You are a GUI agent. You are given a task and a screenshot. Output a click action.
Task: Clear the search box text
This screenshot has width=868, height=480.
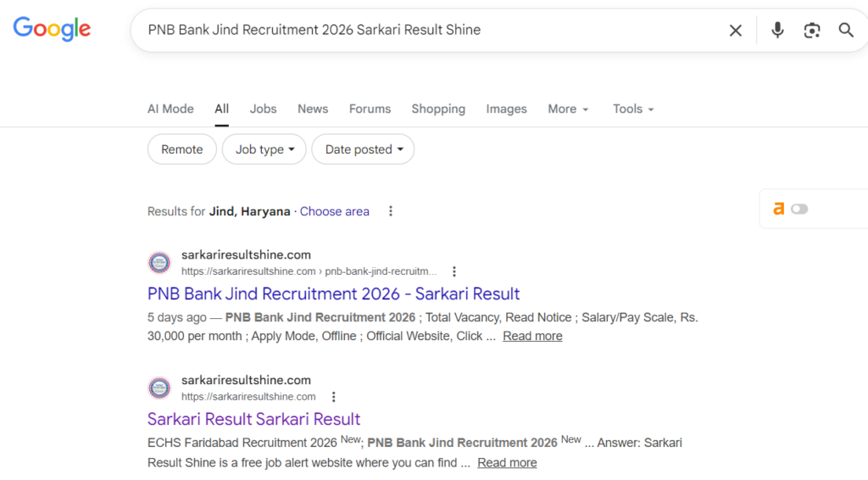pos(735,31)
